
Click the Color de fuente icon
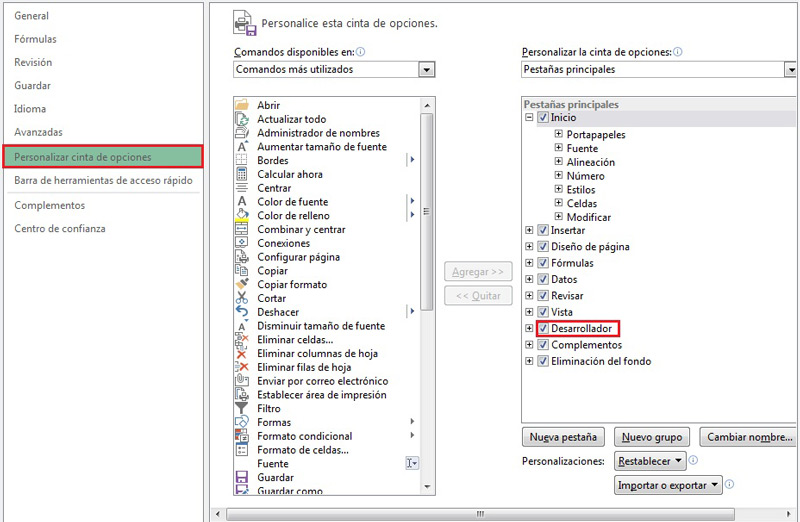[x=242, y=202]
